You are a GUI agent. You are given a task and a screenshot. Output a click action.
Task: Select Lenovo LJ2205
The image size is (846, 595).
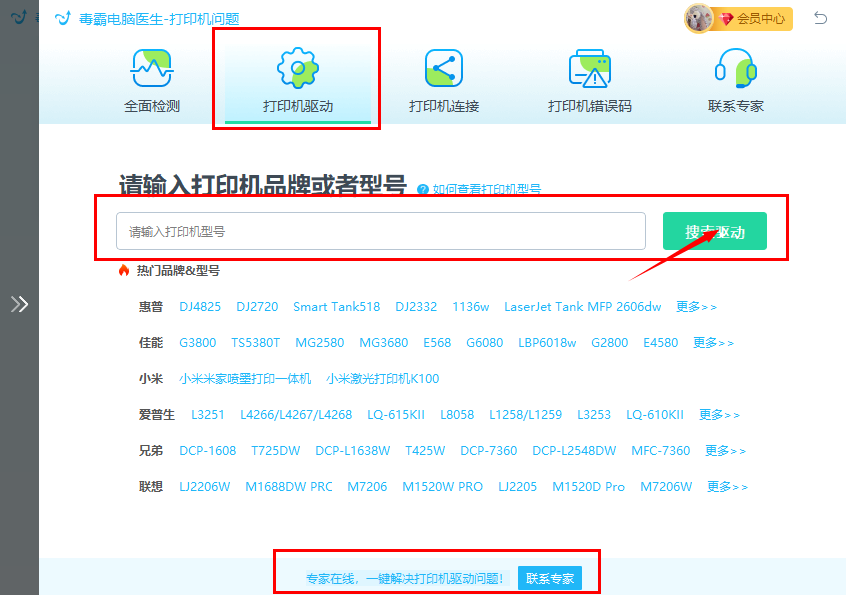(517, 487)
